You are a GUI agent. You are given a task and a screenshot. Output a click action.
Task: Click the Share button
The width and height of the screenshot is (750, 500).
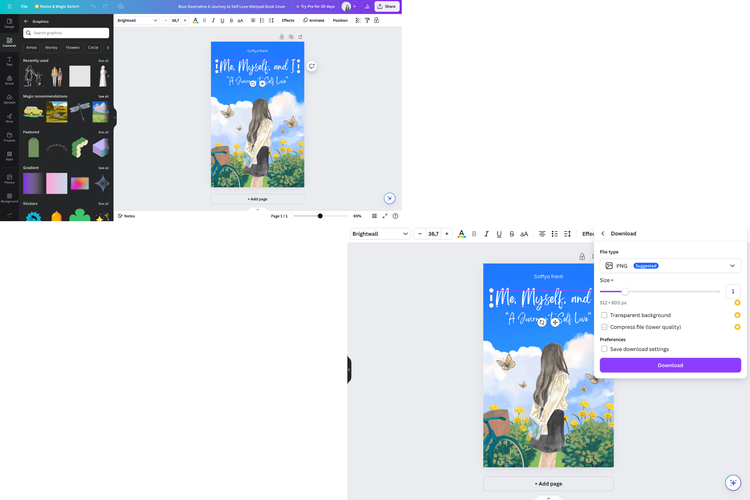click(386, 6)
